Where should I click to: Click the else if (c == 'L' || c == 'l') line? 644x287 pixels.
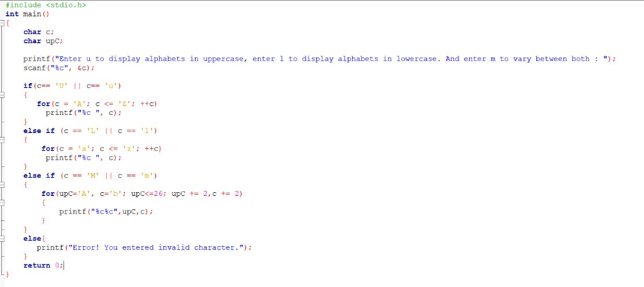91,131
